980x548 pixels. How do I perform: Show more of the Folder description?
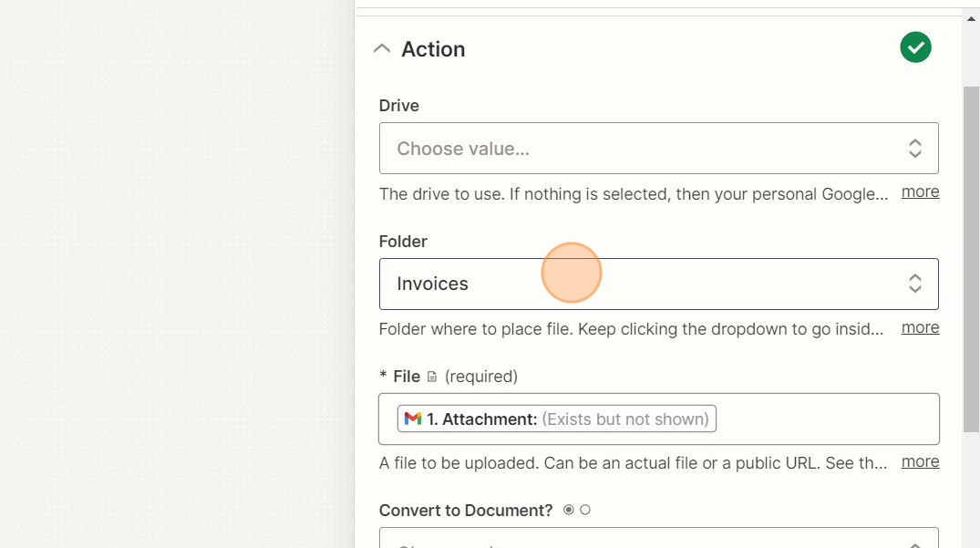pyautogui.click(x=920, y=327)
